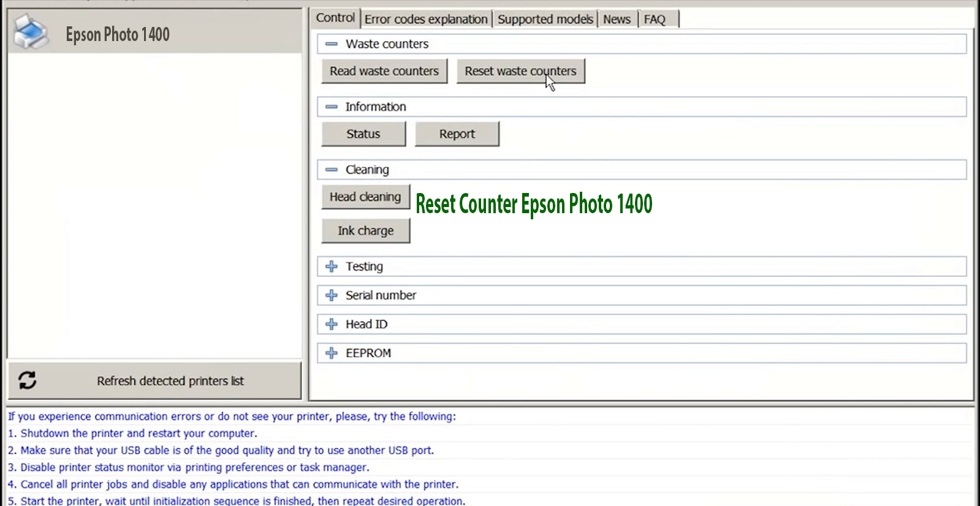The height and width of the screenshot is (506, 980).
Task: Click the Serial number header label
Action: pos(381,295)
